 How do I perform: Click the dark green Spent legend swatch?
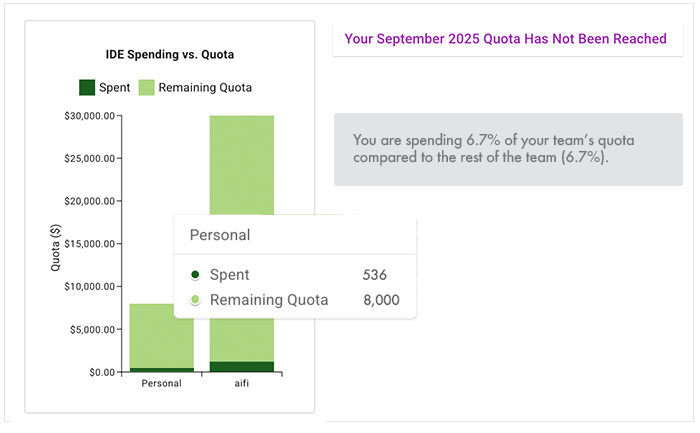pyautogui.click(x=87, y=88)
